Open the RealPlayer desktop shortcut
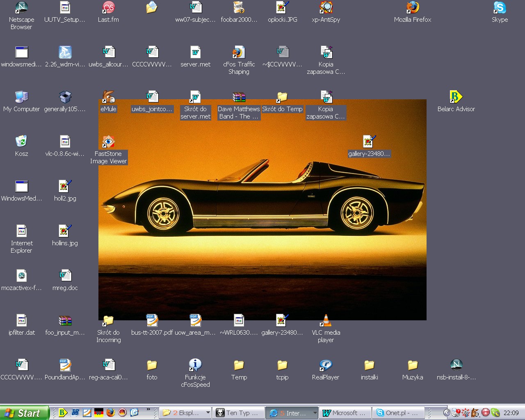This screenshot has height=420, width=525. coord(326,365)
